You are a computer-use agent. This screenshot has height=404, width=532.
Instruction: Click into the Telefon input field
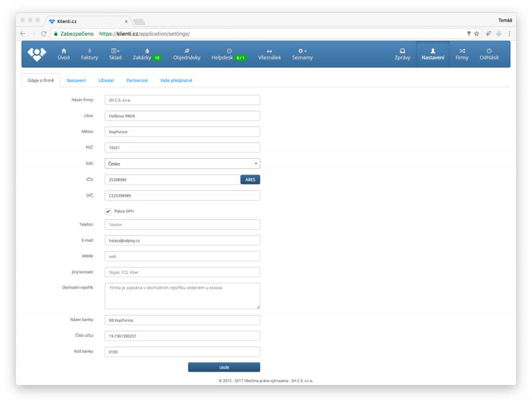[x=182, y=225]
